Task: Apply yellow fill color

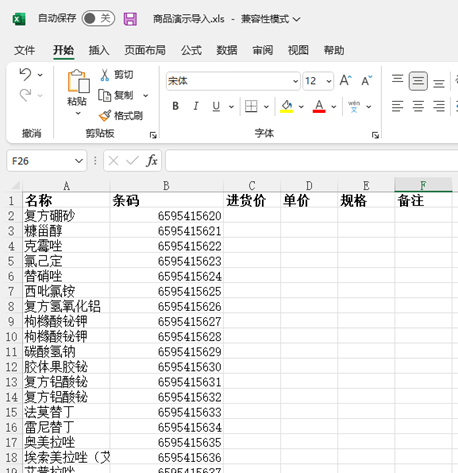Action: pyautogui.click(x=286, y=107)
